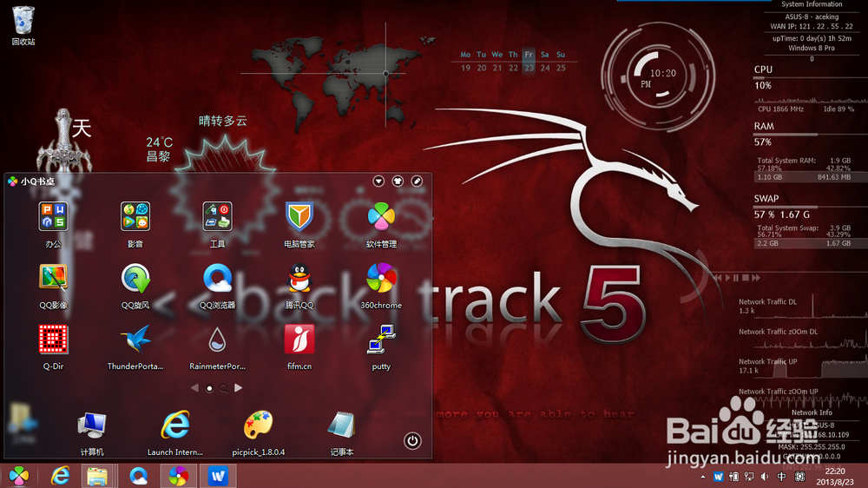Click the 小Q书桌 edit pencil button
Viewport: 868px width, 488px height.
[417, 181]
